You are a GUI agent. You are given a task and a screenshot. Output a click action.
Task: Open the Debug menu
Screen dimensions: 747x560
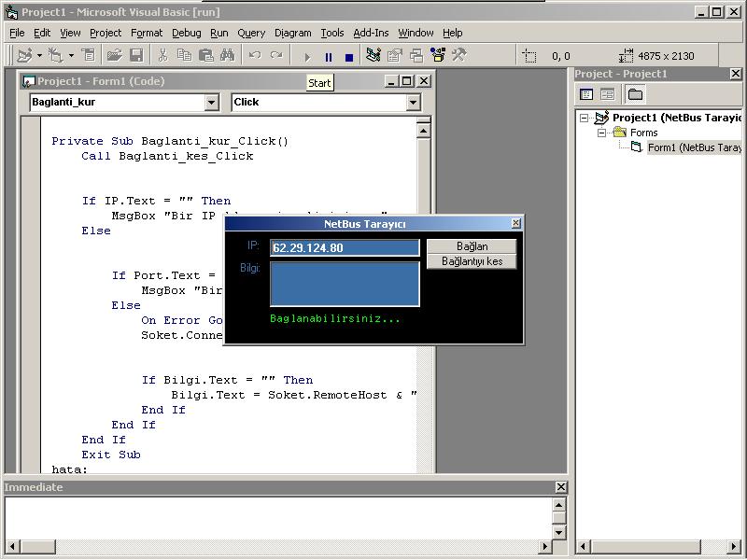pyautogui.click(x=186, y=33)
